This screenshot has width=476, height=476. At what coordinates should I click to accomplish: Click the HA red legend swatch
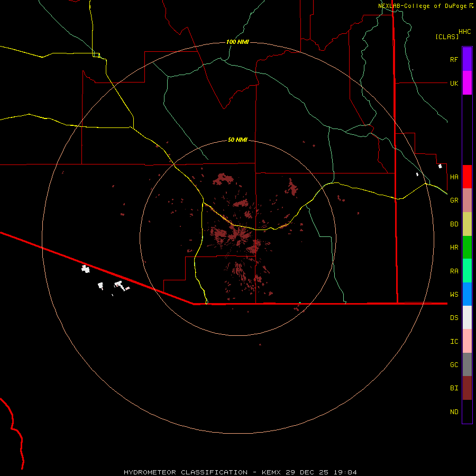(x=467, y=177)
